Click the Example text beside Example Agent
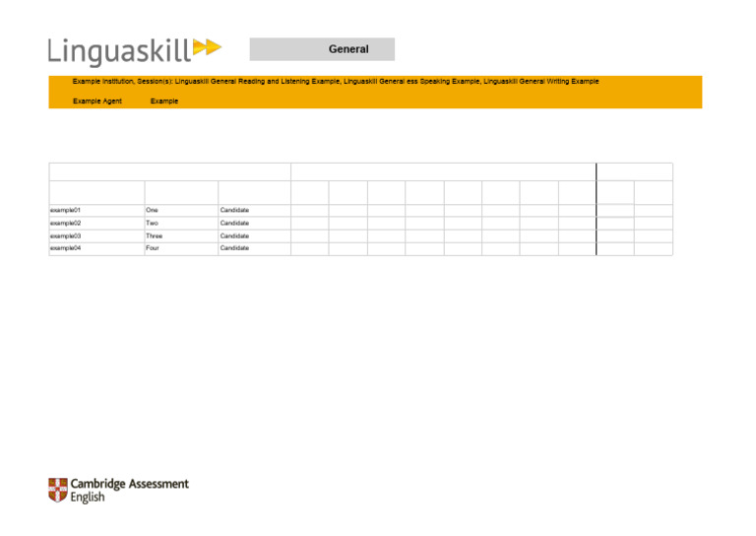Image resolution: width=756 pixels, height=536 pixels. (x=164, y=100)
